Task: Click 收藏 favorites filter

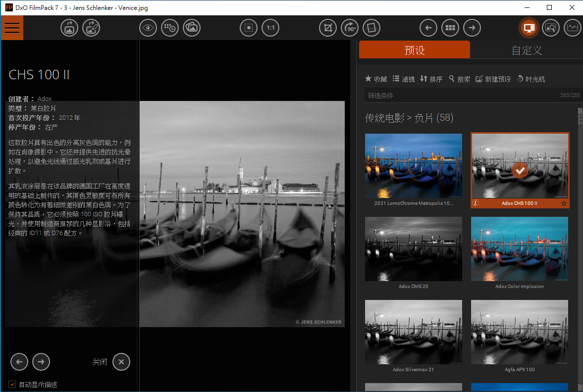Action: point(376,79)
